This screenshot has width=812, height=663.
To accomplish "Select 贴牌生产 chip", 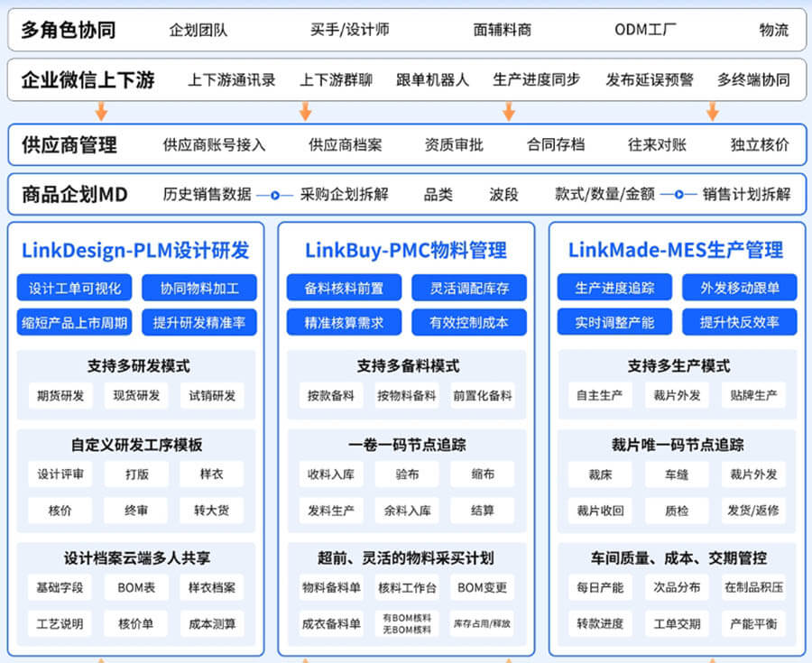I will click(753, 395).
